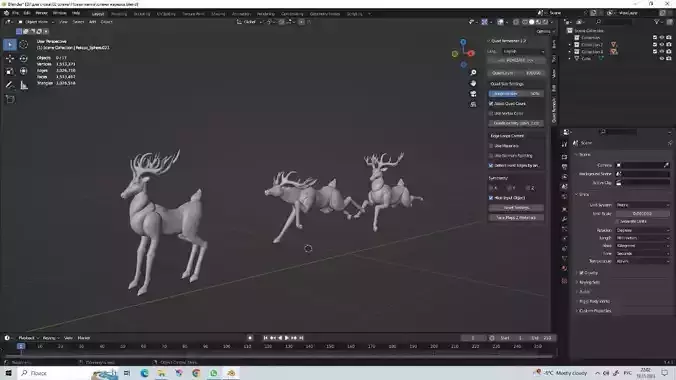Image resolution: width=676 pixels, height=380 pixels.
Task: Open the File menu
Action: [16, 13]
